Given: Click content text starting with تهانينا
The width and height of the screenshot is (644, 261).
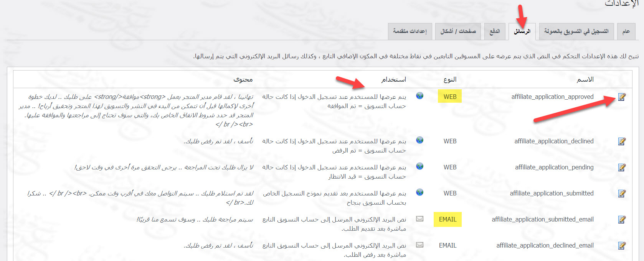Looking at the screenshot, I should click(x=136, y=111).
